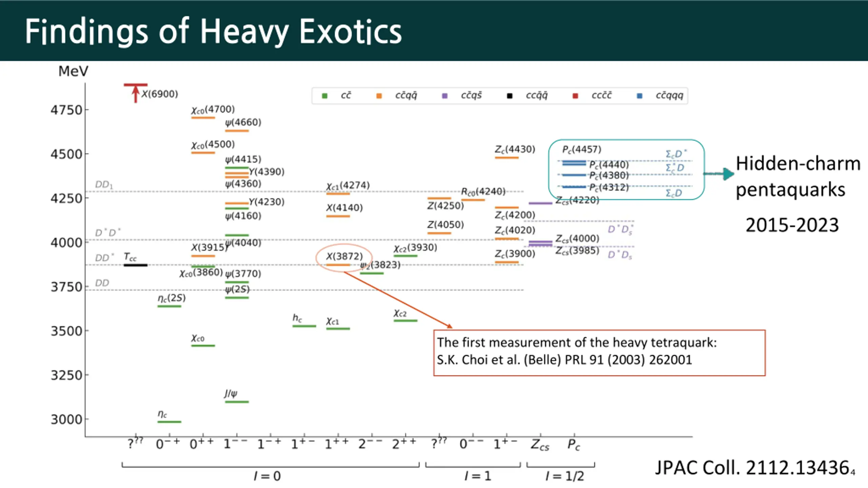This screenshot has width=868, height=488.
Task: Click the Zc(4200) label
Action: pos(515,215)
